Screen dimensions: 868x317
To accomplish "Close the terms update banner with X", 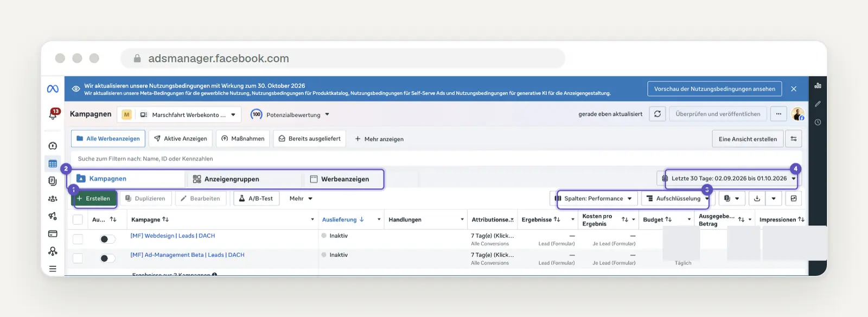I will [x=794, y=89].
